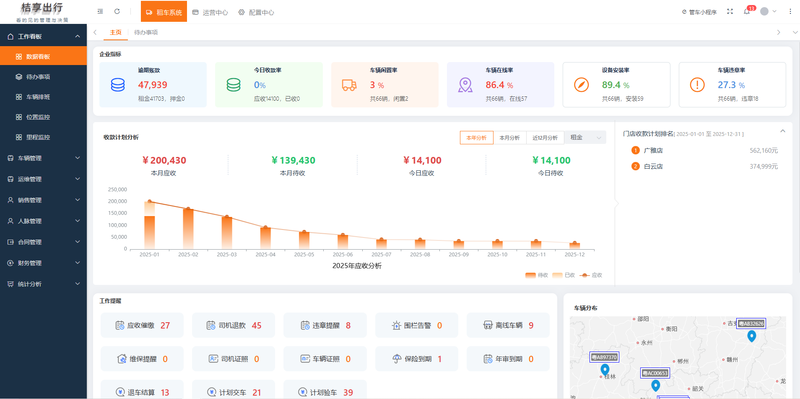The width and height of the screenshot is (800, 399).
Task: Open the 租金 type dropdown
Action: click(x=585, y=138)
